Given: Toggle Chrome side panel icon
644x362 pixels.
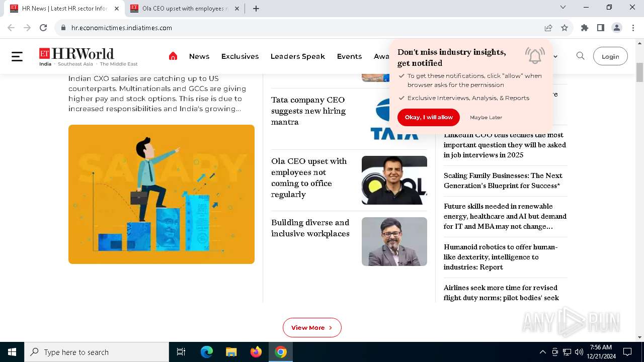Looking at the screenshot, I should [x=601, y=28].
